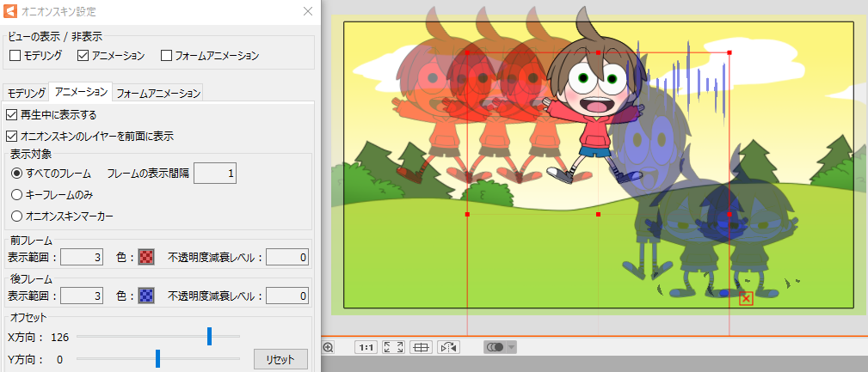Set canvas view to 1:1 scale

pyautogui.click(x=366, y=347)
